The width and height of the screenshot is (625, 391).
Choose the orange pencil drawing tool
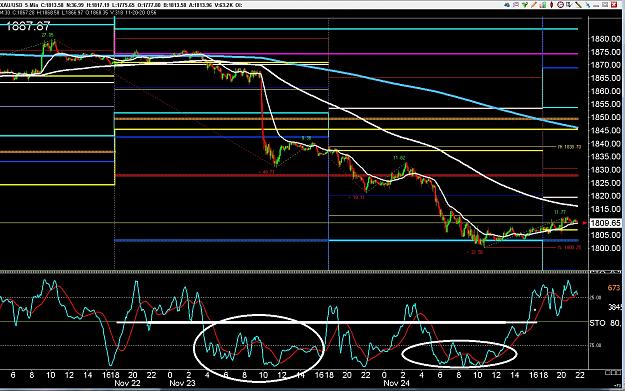[534, 5]
